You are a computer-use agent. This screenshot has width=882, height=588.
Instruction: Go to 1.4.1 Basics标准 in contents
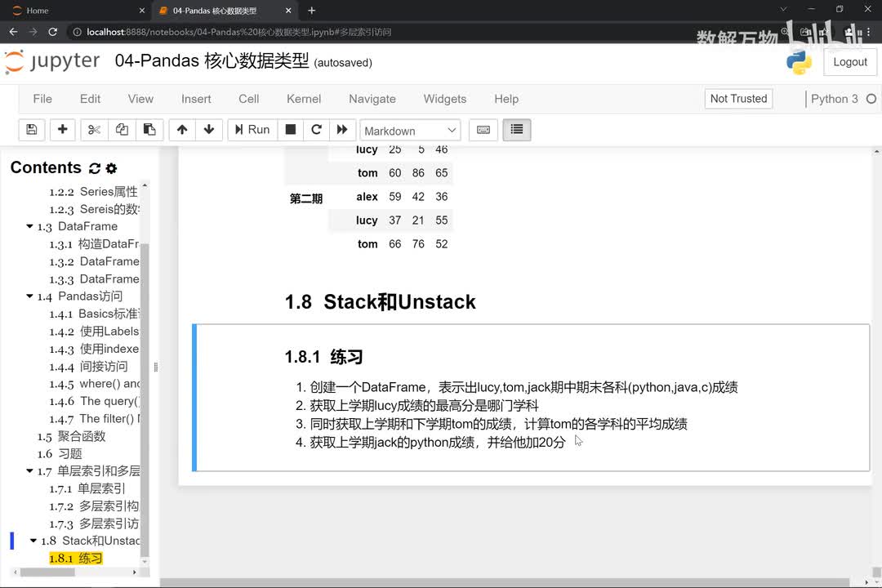click(95, 314)
